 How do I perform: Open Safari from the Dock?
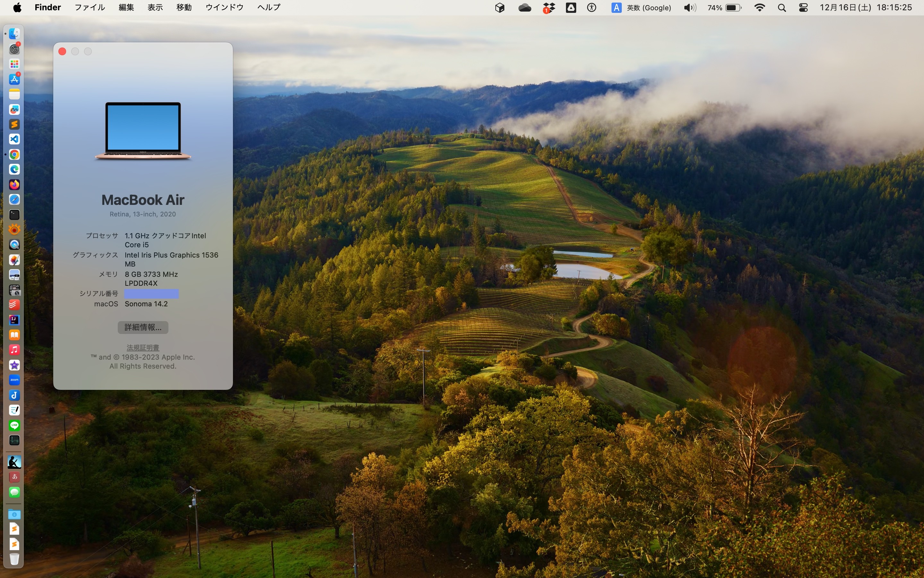14,199
